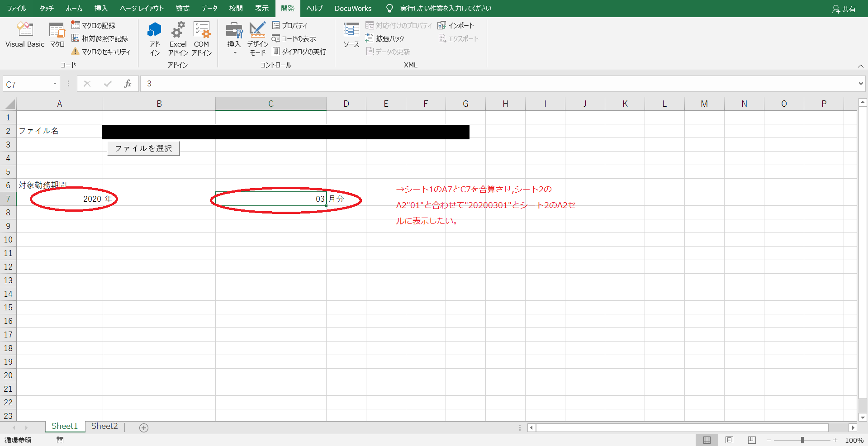Select column H header
The width and height of the screenshot is (868, 446).
[x=505, y=104]
